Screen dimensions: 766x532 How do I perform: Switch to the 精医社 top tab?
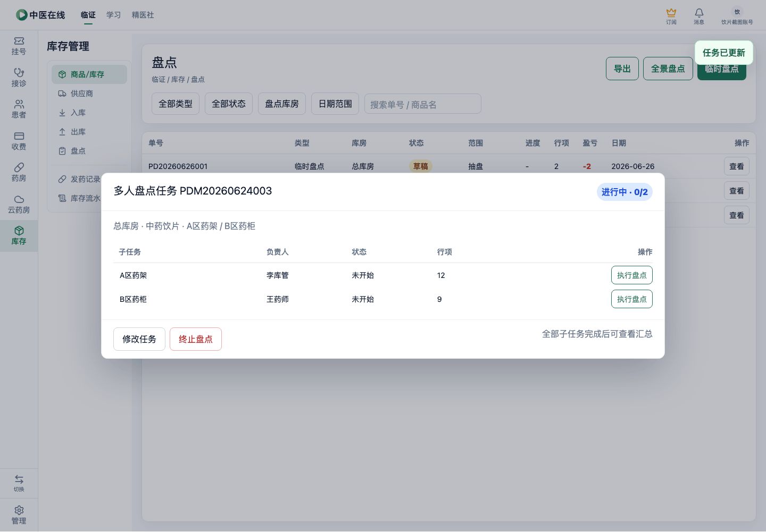143,15
